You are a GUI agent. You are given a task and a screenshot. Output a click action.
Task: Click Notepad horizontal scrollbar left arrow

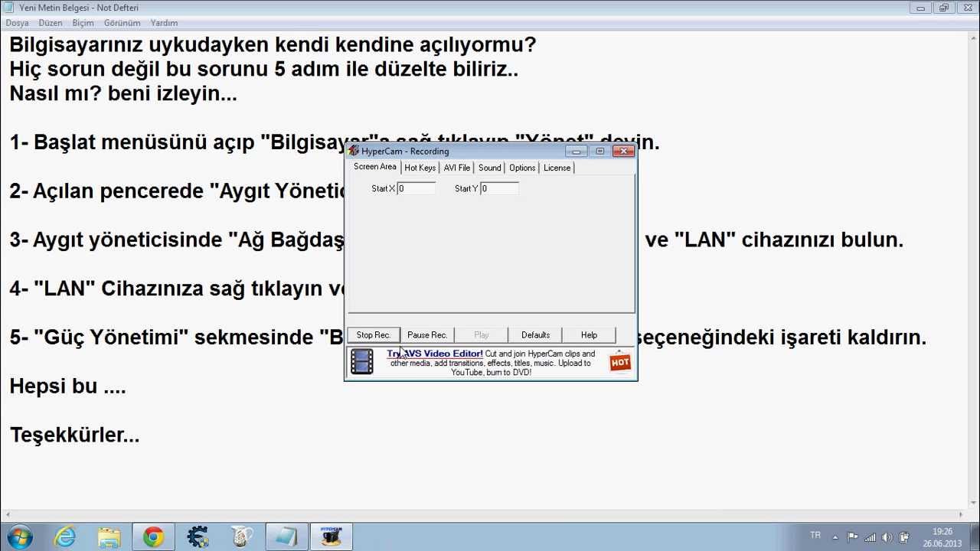click(x=6, y=514)
